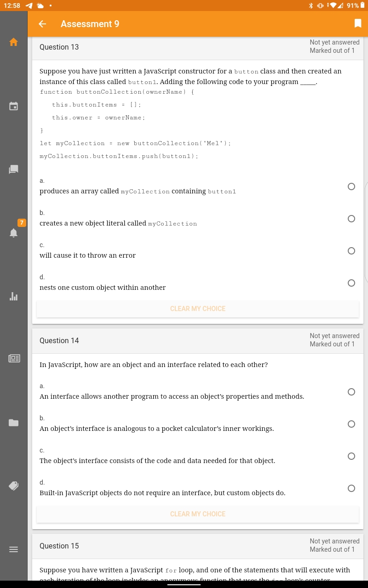This screenshot has width=368, height=588.
Task: Bookmark Assessment 9 with the top-right icon
Action: coord(358,23)
